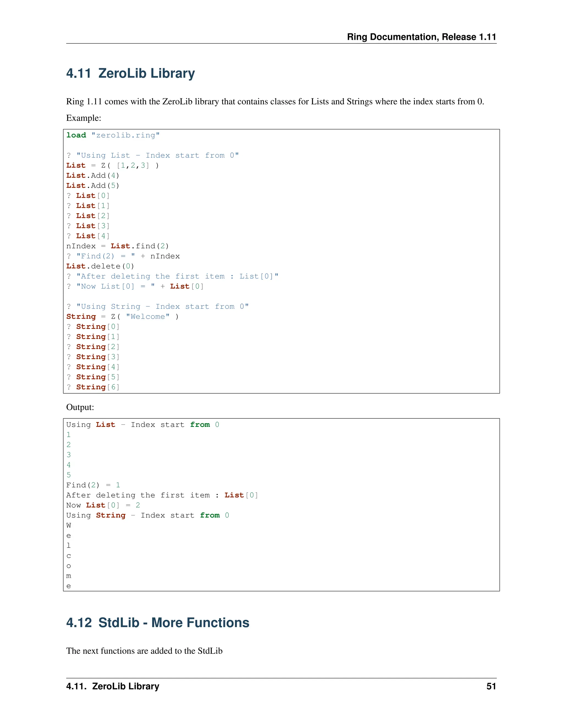Click the ? String[6] code line
Viewport: 563px width, 728px height.
point(93,387)
